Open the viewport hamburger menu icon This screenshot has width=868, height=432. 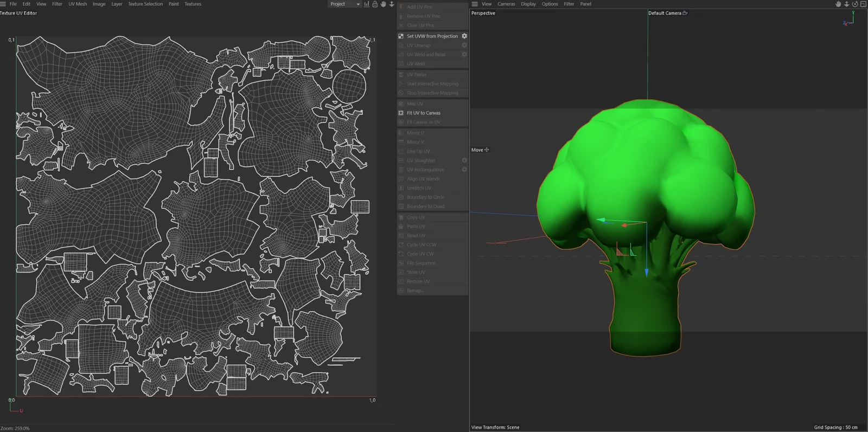(475, 4)
